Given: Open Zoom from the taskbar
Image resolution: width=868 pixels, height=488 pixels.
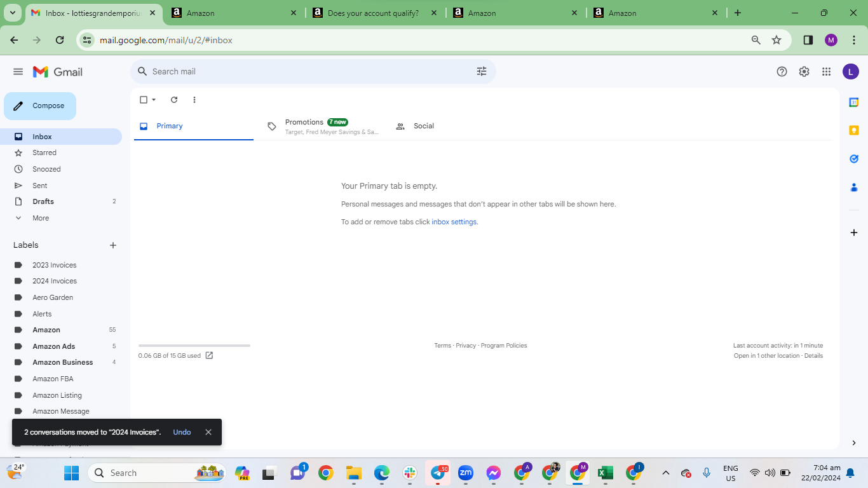Looking at the screenshot, I should click(x=466, y=473).
